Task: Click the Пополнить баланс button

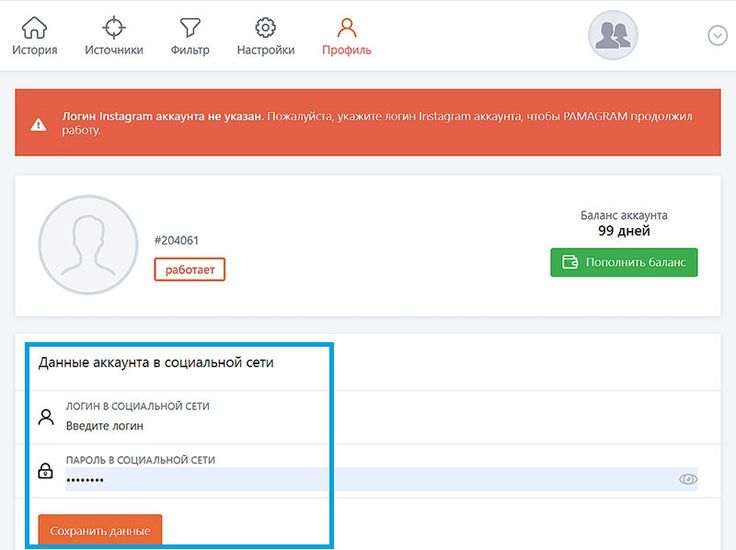Action: pyautogui.click(x=624, y=262)
